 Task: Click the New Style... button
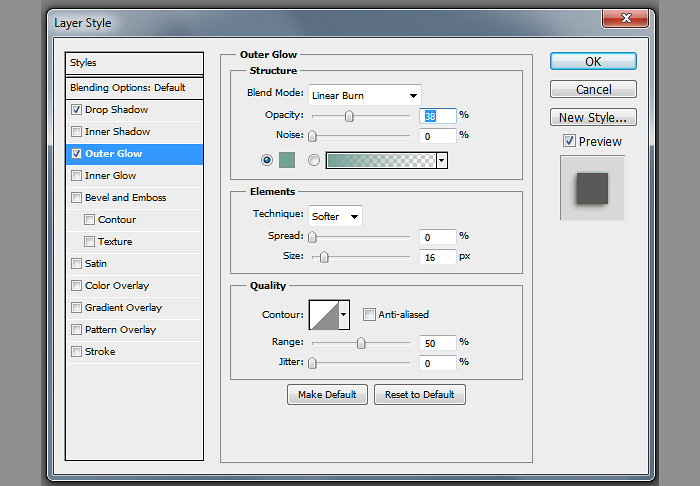pyautogui.click(x=593, y=117)
